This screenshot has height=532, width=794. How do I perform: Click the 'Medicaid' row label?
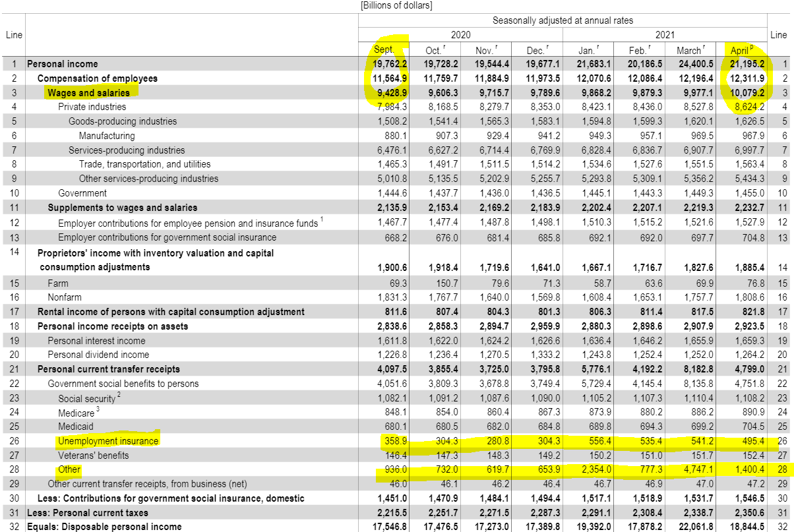coord(76,427)
